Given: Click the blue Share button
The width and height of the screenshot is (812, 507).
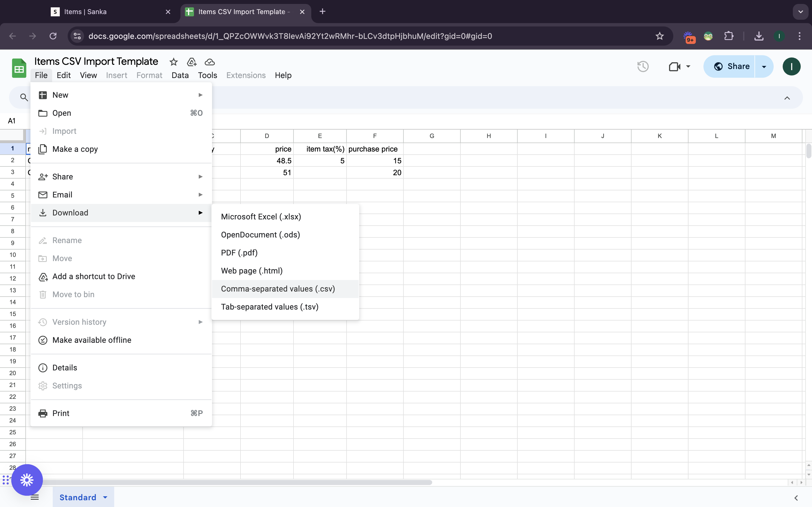Looking at the screenshot, I should [731, 66].
